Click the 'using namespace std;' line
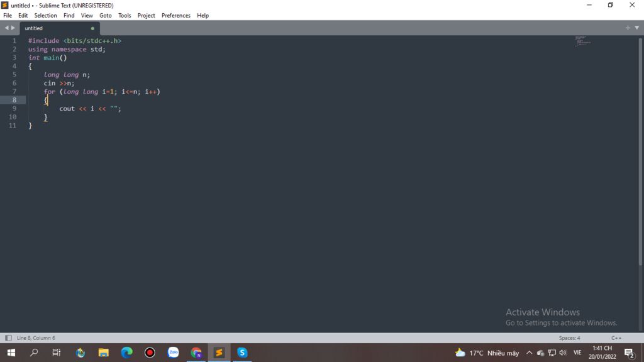644x362 pixels. (67, 49)
